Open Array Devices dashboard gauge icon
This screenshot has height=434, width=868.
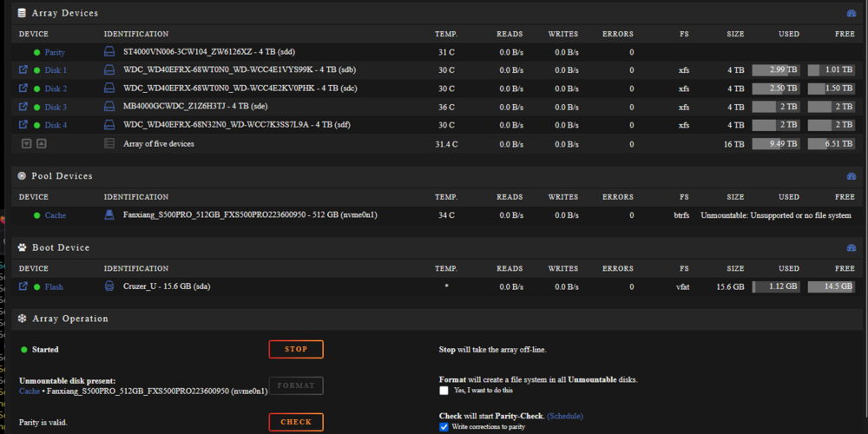pos(852,13)
